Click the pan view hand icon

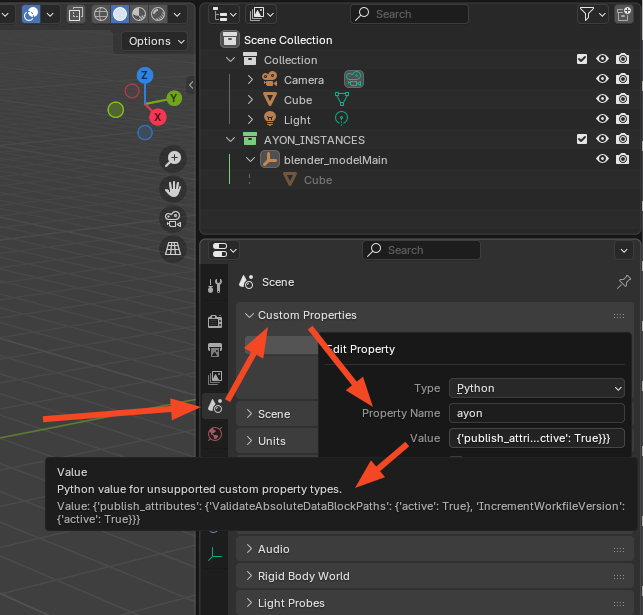click(x=173, y=189)
